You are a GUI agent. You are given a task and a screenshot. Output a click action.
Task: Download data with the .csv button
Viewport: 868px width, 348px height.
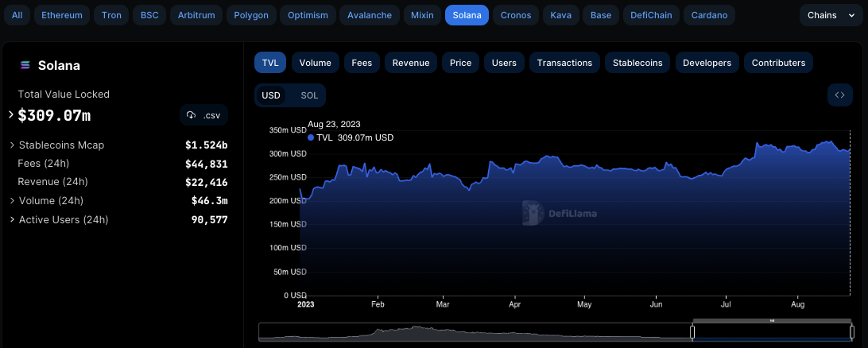point(203,115)
